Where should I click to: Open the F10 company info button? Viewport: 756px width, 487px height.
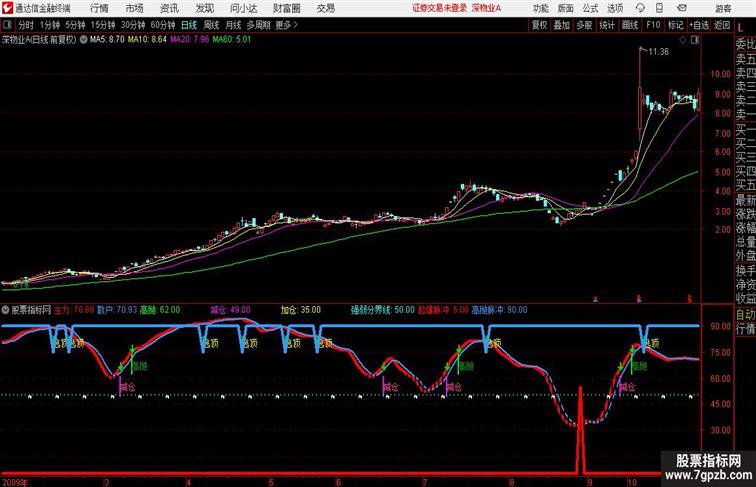[x=653, y=25]
